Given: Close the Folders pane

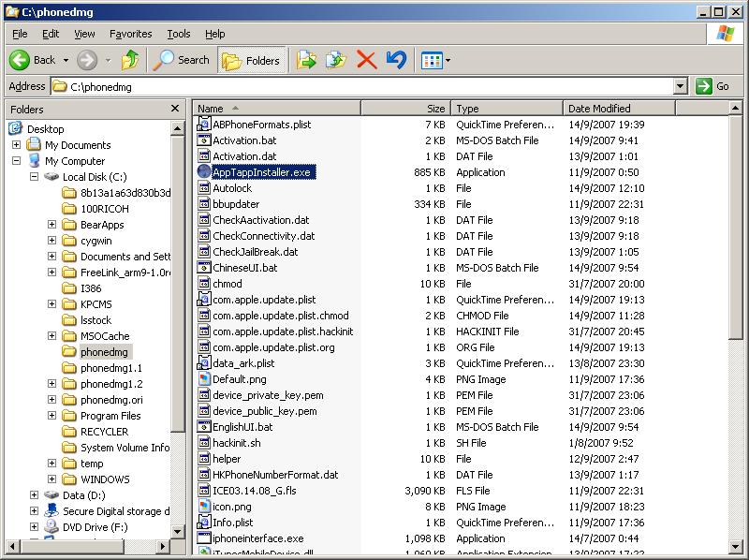Looking at the screenshot, I should [x=175, y=109].
